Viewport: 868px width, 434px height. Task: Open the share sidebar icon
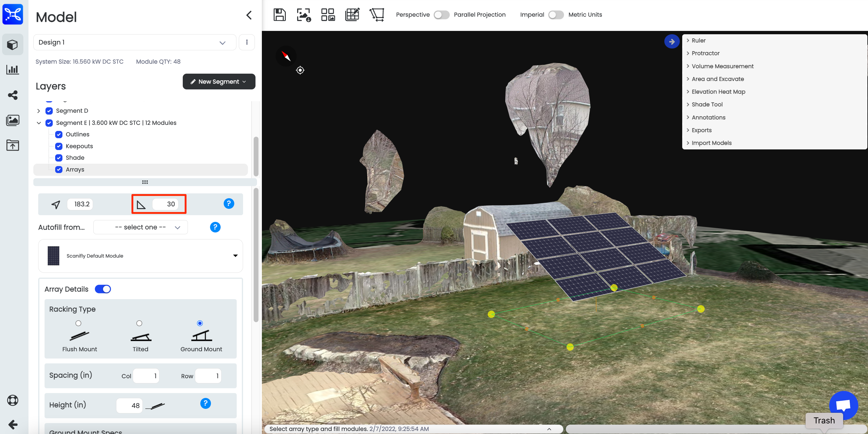click(x=12, y=95)
